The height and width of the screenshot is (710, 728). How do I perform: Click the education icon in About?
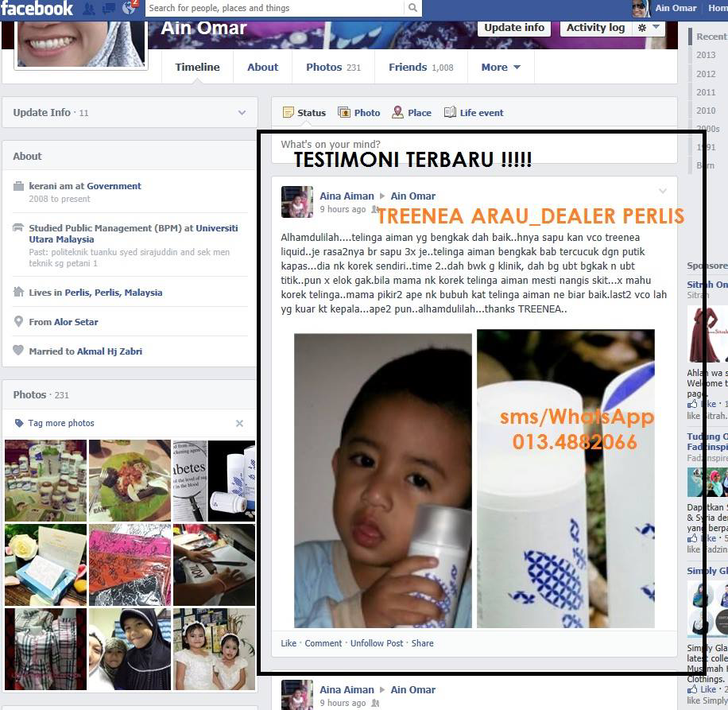(18, 227)
